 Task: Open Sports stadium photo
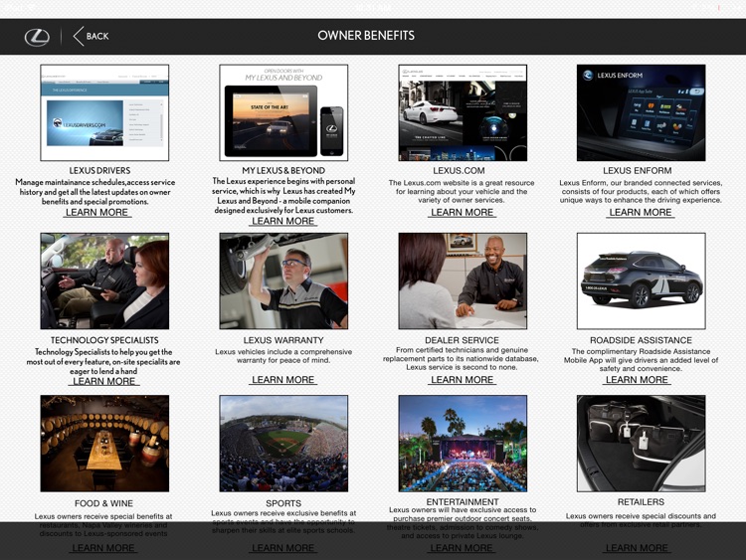pyautogui.click(x=283, y=444)
